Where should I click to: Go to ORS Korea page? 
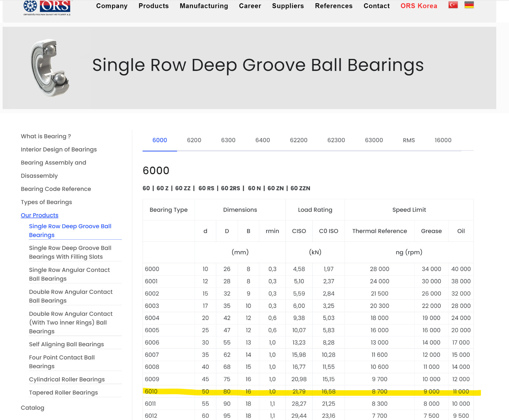419,6
